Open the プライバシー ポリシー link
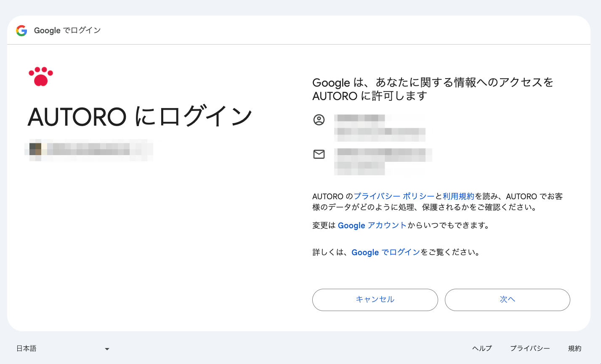Screen dimensions: 601x364 pyautogui.click(x=394, y=196)
